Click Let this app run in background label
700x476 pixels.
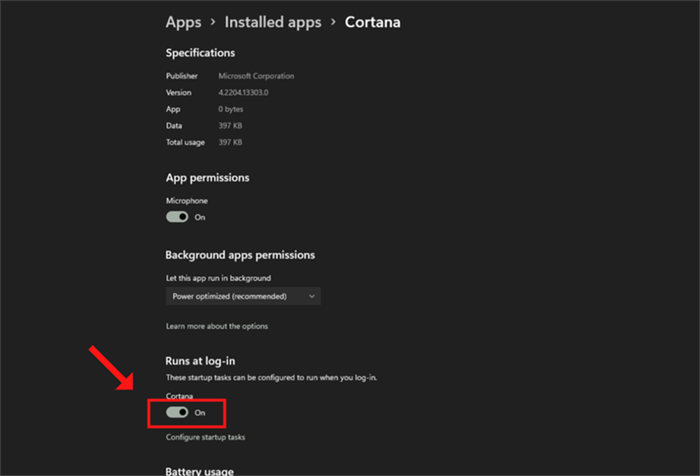[x=218, y=278]
